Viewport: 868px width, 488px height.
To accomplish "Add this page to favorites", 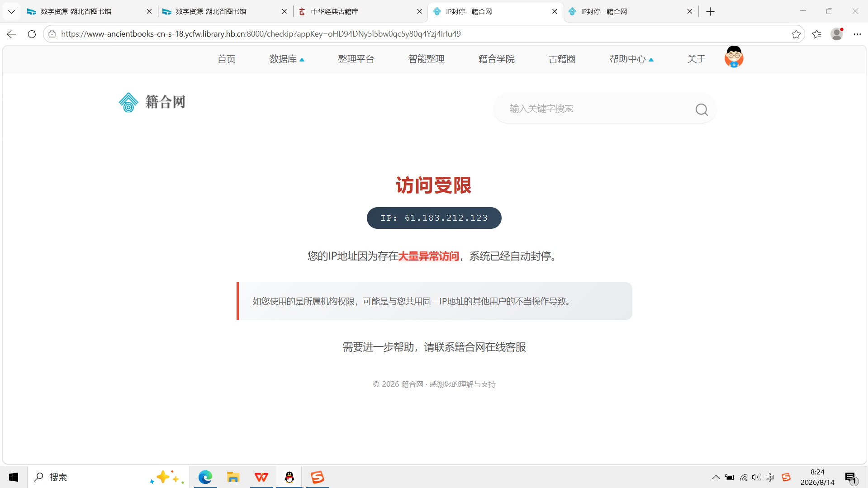I will point(796,34).
